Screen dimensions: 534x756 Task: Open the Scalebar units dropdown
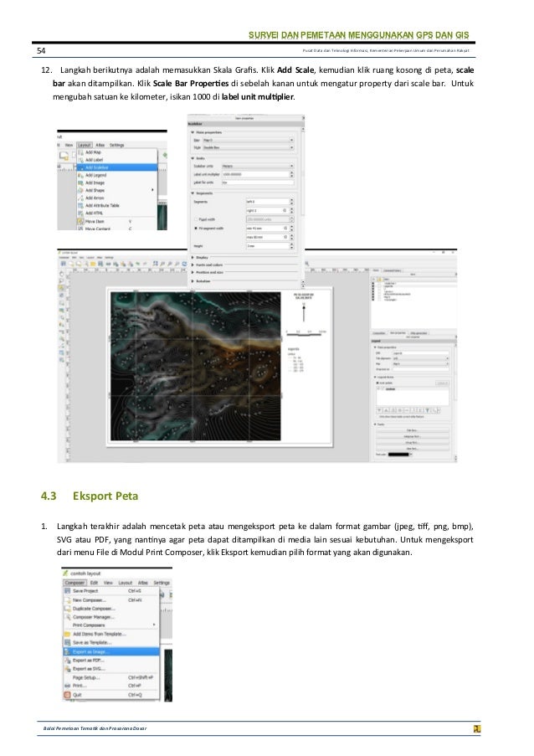[x=257, y=166]
